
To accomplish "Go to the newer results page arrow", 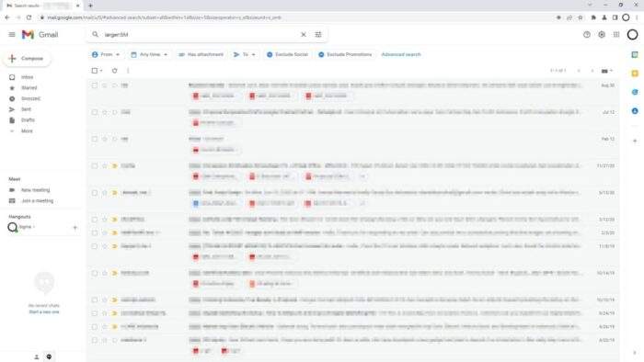I will point(579,71).
